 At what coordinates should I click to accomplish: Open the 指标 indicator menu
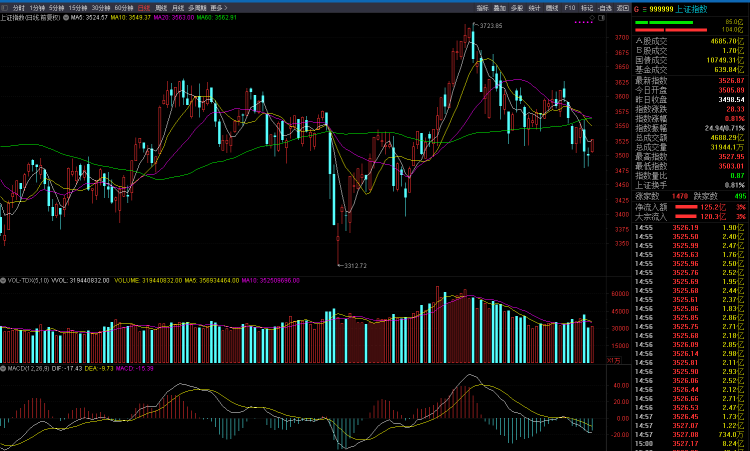click(x=483, y=7)
